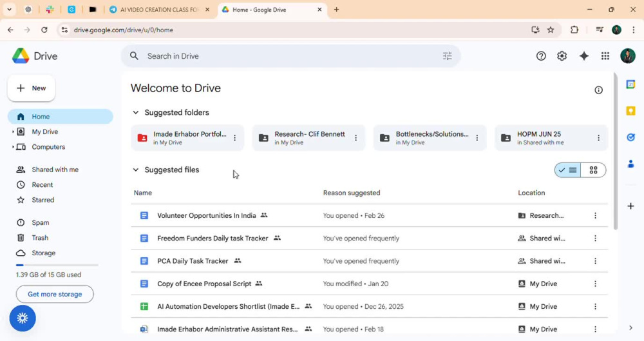The width and height of the screenshot is (644, 341).
Task: Open Imade Erhabor Administrative Assistant Res file
Action: [227, 329]
